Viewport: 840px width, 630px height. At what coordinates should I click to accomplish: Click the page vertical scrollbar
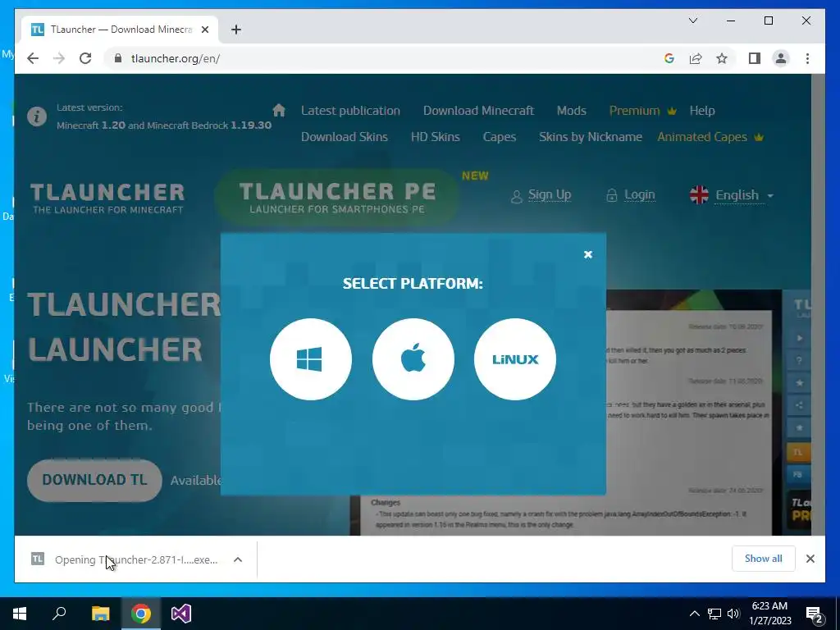[818, 304]
